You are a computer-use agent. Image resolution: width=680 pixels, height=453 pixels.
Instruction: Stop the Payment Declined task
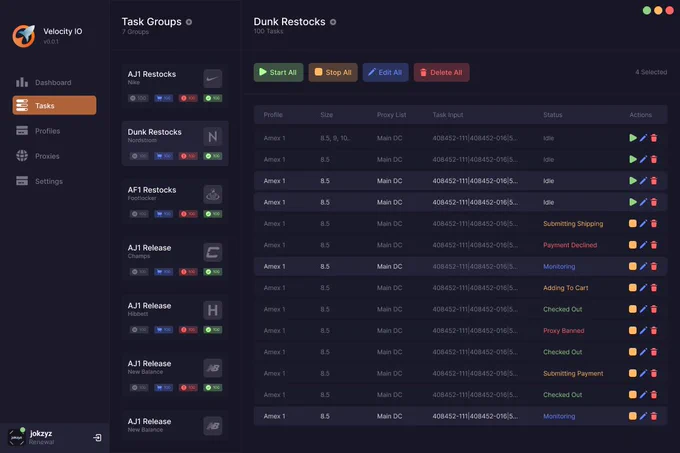(x=633, y=245)
